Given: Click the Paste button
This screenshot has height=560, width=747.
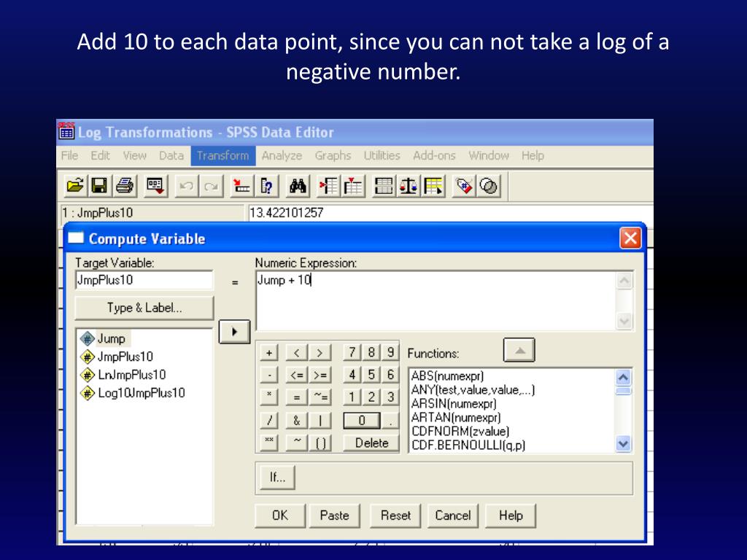Looking at the screenshot, I should (x=334, y=516).
